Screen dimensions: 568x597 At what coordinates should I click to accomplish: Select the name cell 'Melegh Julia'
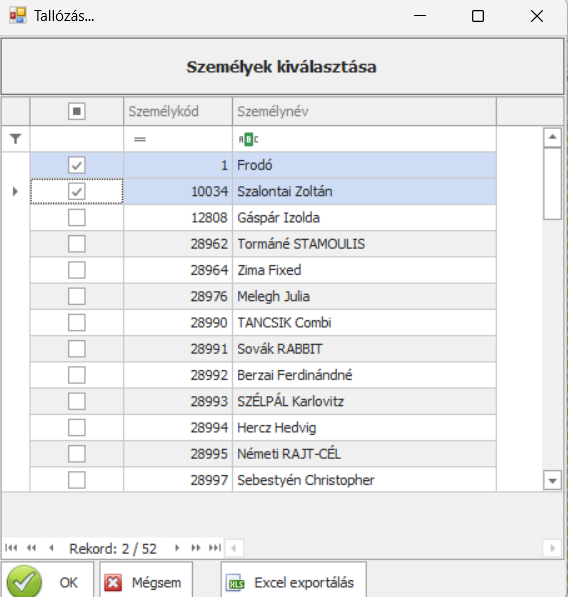coord(364,297)
